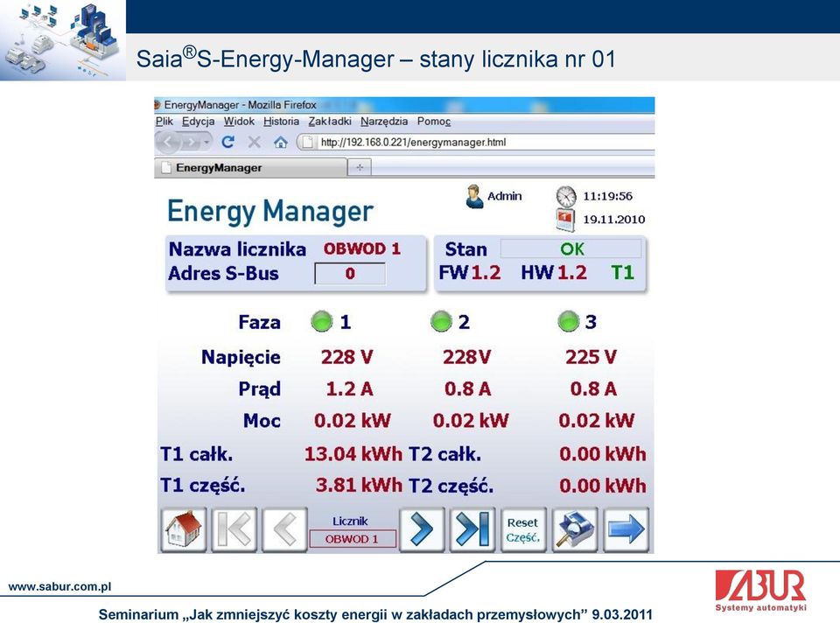Click the Firefox home page icon
Viewport: 840px width, 623px height.
(x=280, y=142)
